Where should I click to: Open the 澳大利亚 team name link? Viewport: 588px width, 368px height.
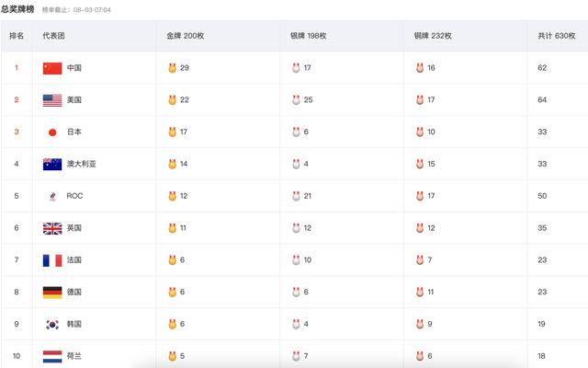pos(82,165)
